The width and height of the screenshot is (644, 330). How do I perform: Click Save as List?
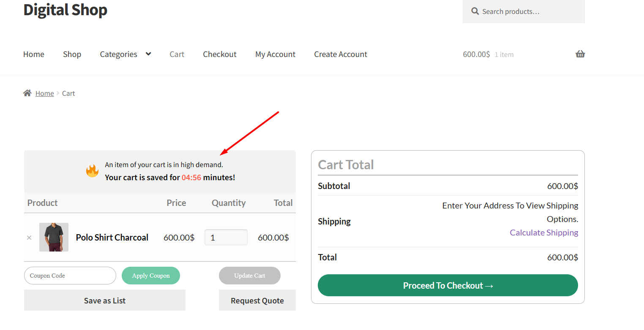coord(104,300)
